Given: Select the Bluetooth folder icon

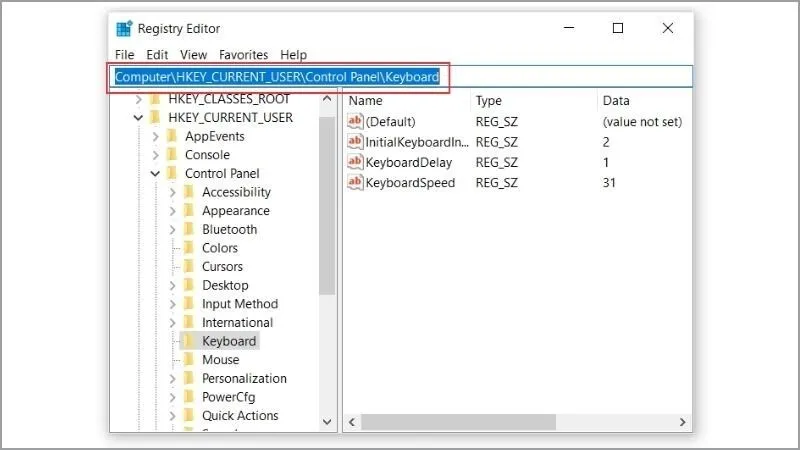Looking at the screenshot, I should pyautogui.click(x=189, y=230).
